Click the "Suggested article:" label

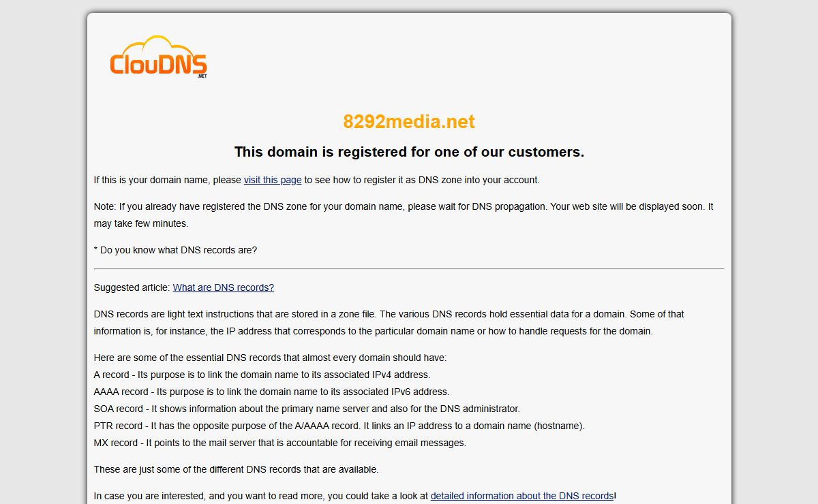coord(132,287)
